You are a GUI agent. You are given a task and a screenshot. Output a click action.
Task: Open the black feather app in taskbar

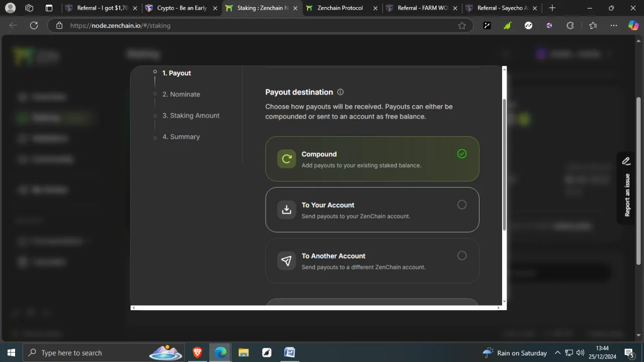coord(267,352)
